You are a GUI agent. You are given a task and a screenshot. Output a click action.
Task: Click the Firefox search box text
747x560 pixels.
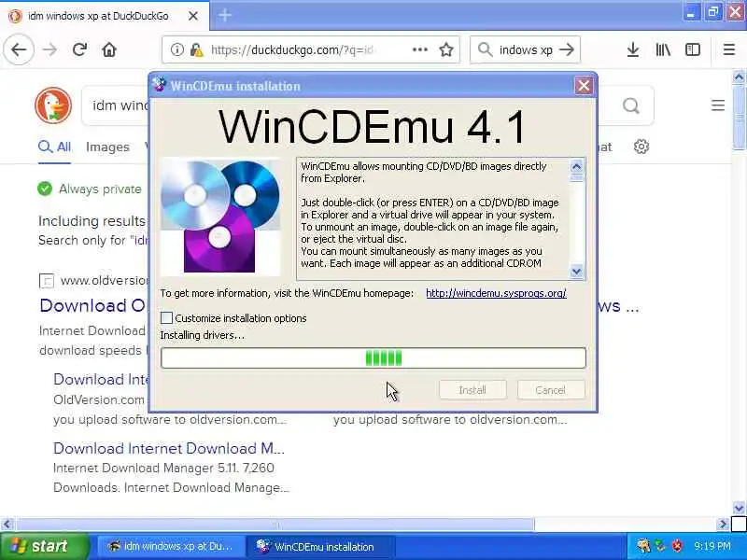pyautogui.click(x=526, y=49)
